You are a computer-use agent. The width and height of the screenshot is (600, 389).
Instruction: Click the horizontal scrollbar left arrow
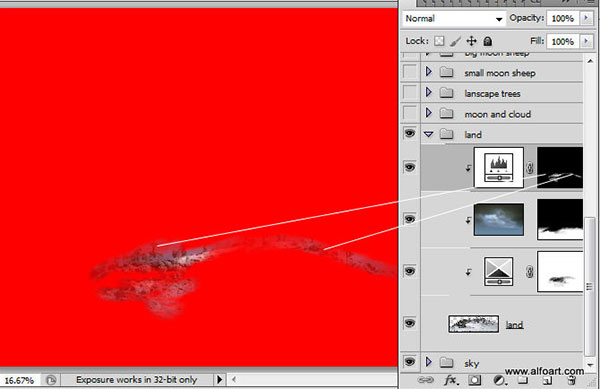pyautogui.click(x=234, y=379)
